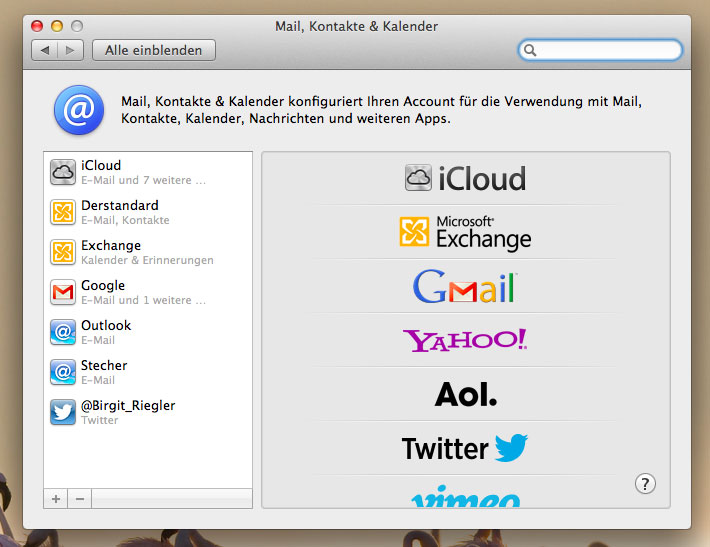Click the 'Google' account name
The image size is (710, 547).
pyautogui.click(x=103, y=286)
